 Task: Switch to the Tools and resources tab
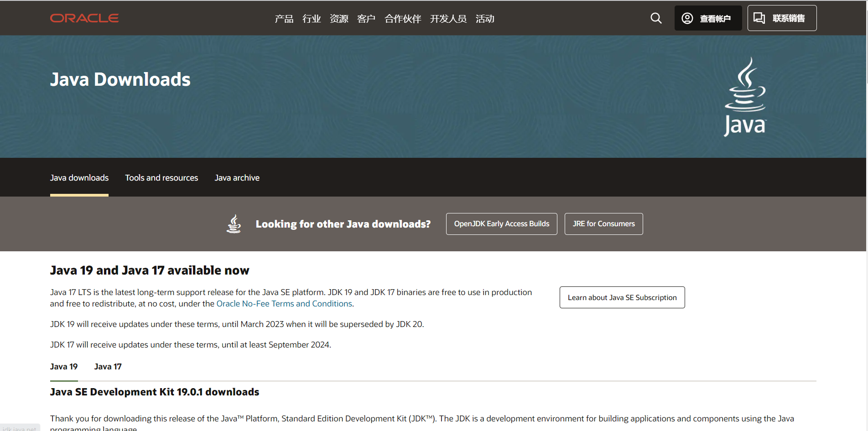pos(161,178)
